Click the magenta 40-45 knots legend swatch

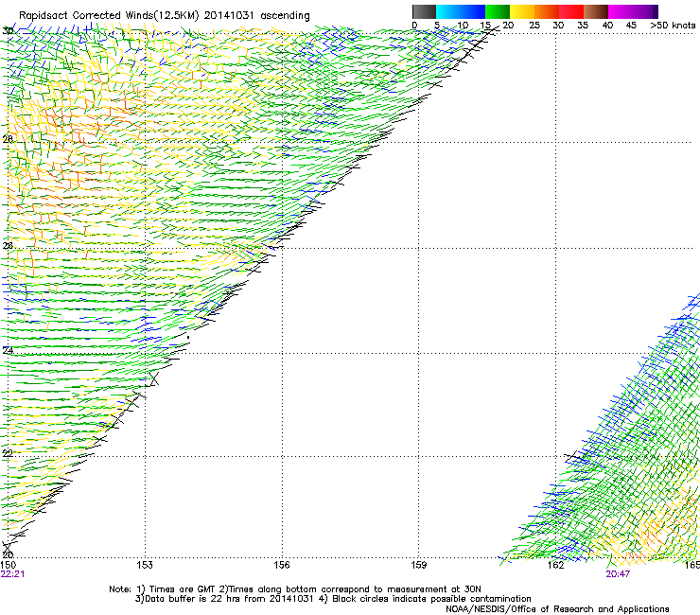click(x=621, y=11)
